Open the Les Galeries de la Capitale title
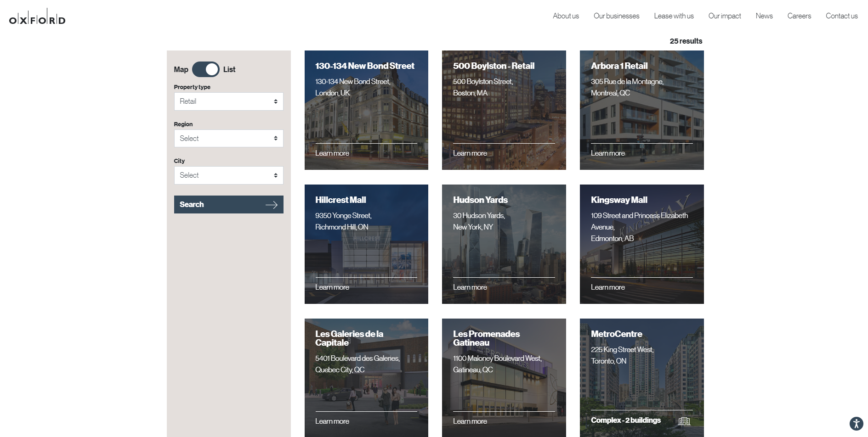 pyautogui.click(x=349, y=338)
